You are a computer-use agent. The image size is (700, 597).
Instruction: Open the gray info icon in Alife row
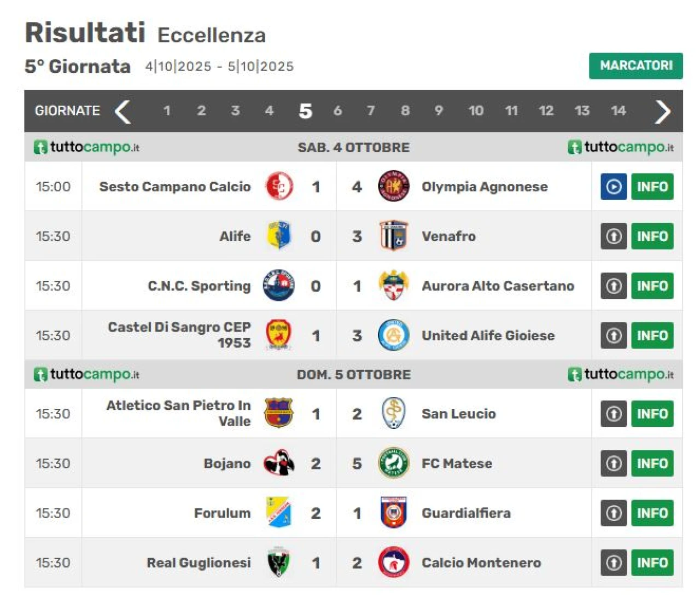(x=614, y=236)
